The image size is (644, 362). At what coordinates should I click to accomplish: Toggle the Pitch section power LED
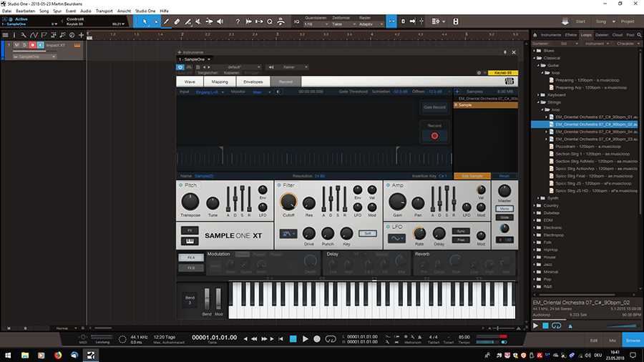(x=181, y=185)
